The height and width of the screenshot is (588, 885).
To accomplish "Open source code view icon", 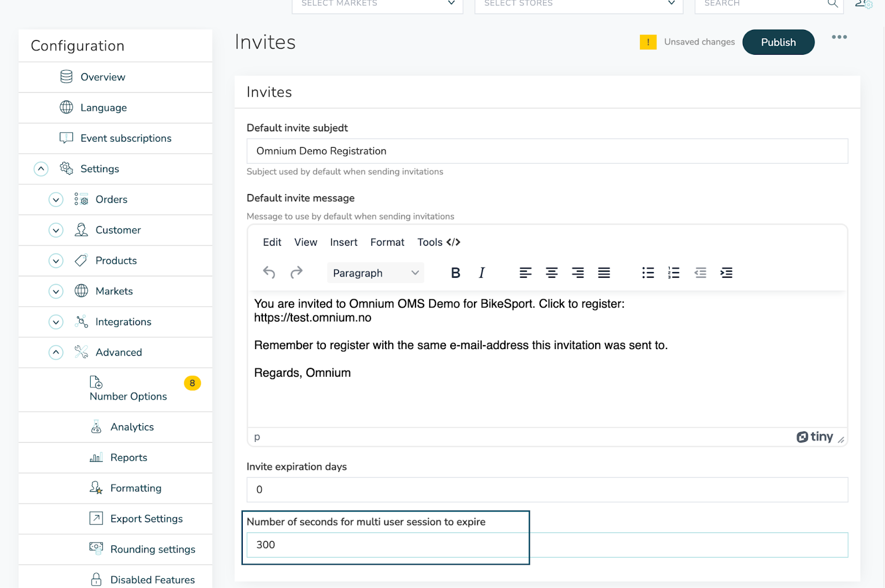I will 454,242.
